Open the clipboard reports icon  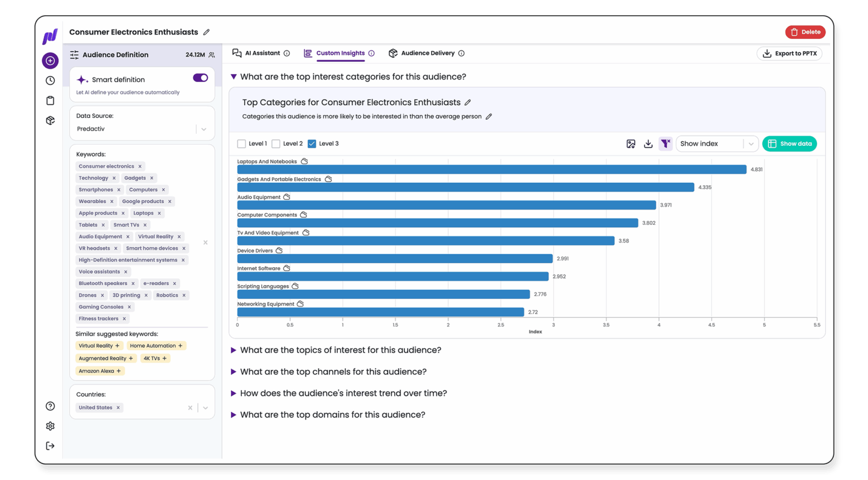click(x=50, y=100)
